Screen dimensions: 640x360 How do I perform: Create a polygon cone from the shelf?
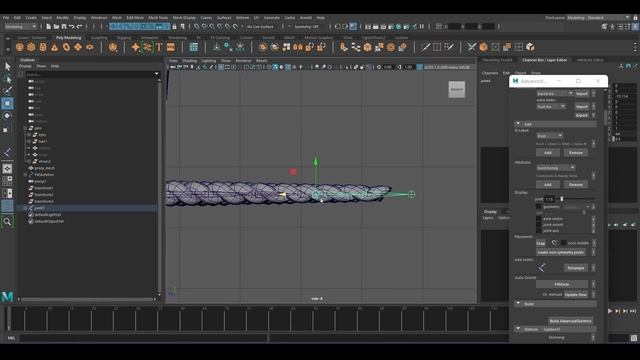click(x=54, y=47)
